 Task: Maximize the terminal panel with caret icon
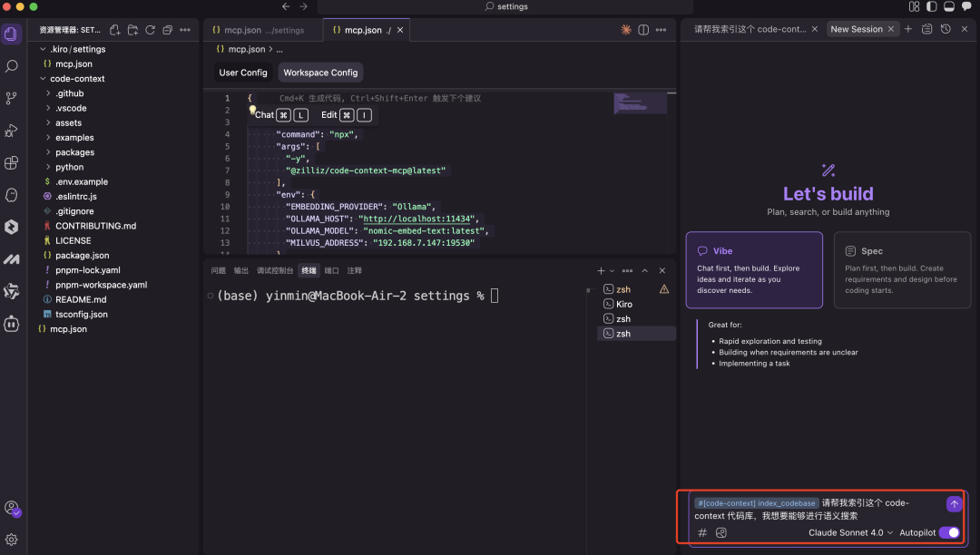(645, 270)
